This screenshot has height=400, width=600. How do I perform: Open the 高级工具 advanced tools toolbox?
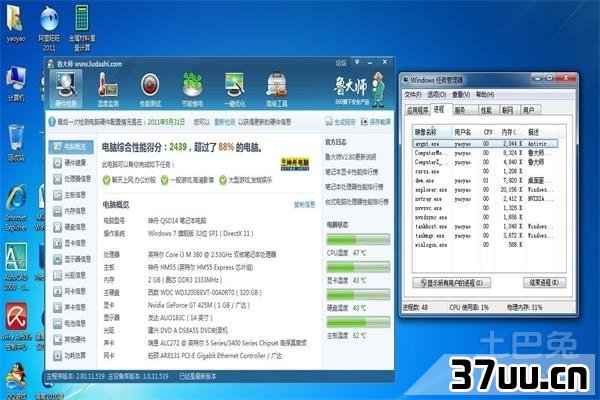[x=277, y=89]
